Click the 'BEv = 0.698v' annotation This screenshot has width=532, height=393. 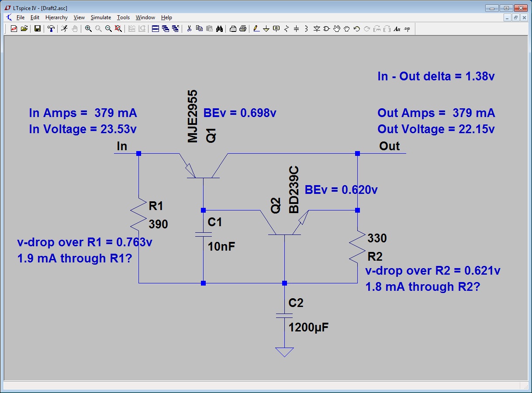pos(240,113)
